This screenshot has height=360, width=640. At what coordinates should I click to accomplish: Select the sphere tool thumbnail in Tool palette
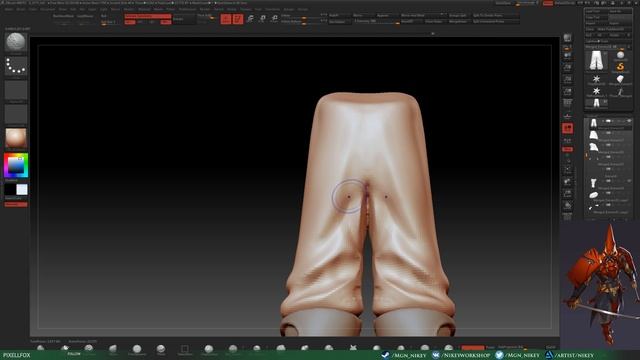[620, 55]
